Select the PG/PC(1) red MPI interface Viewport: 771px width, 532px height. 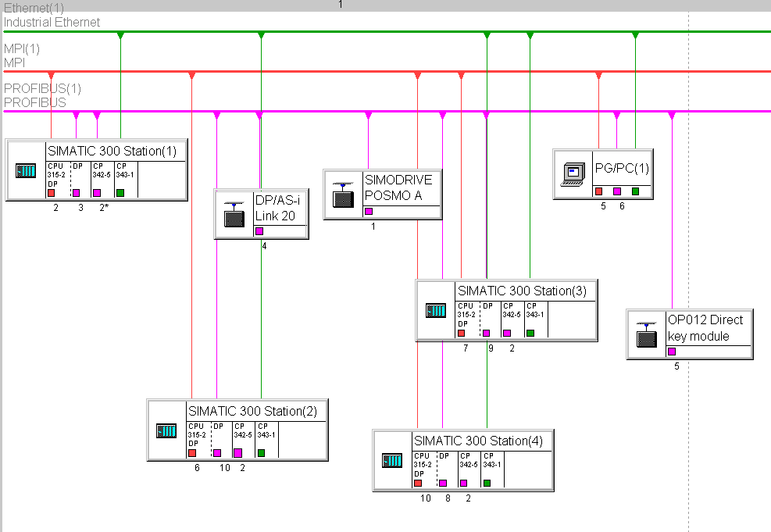pyautogui.click(x=598, y=191)
